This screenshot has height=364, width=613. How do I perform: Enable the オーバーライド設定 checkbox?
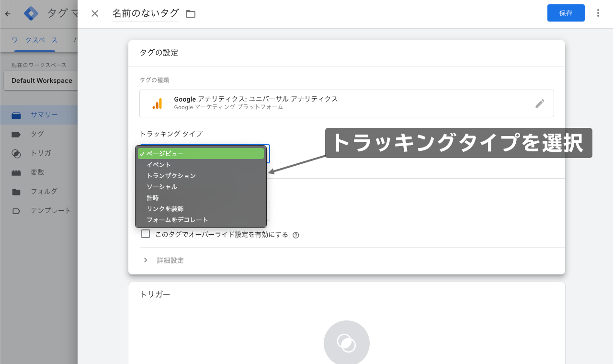click(x=146, y=234)
